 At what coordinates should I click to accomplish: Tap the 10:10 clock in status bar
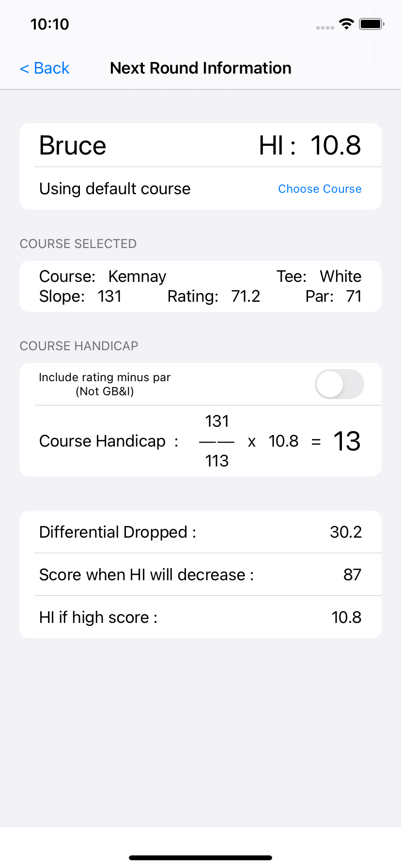pos(50,24)
